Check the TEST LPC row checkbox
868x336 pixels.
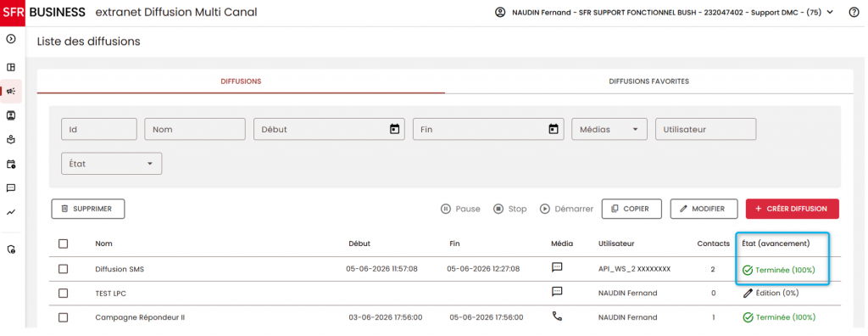(63, 294)
